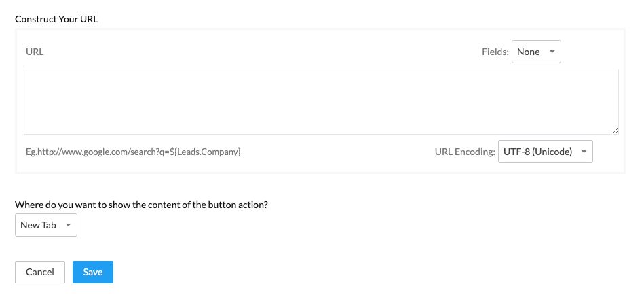The width and height of the screenshot is (644, 297).
Task: Click "${Leads.Company}" in the example hint
Action: point(207,152)
